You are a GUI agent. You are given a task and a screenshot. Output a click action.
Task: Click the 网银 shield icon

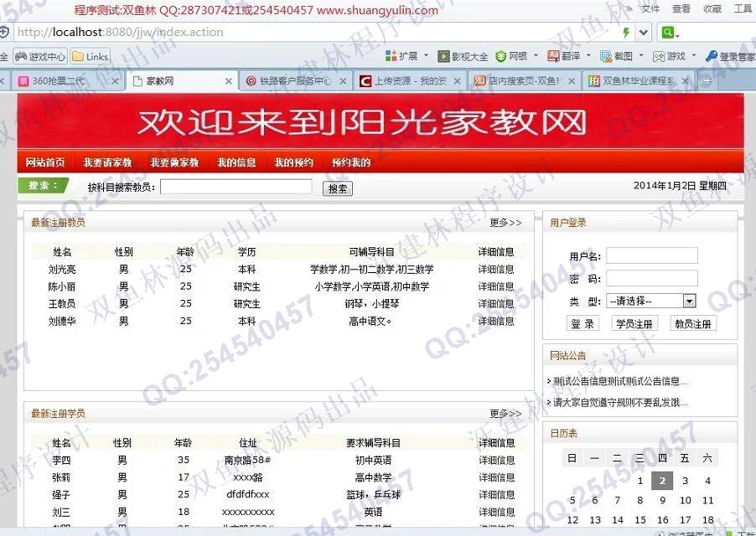tap(501, 56)
